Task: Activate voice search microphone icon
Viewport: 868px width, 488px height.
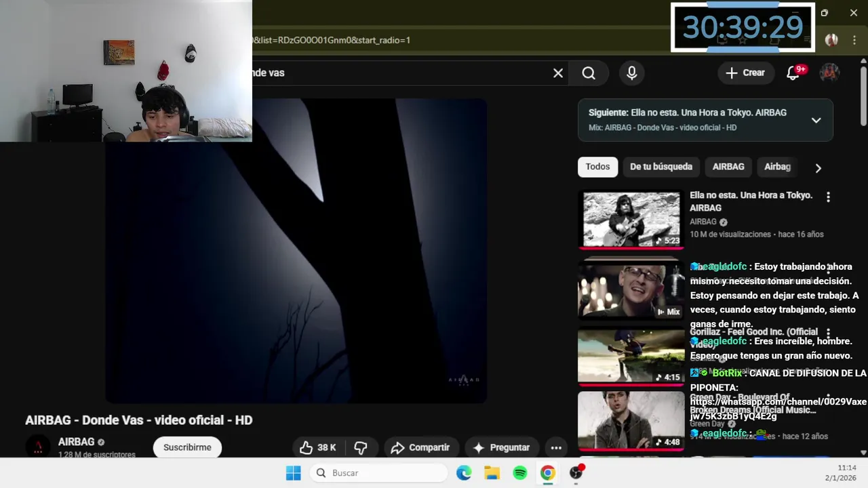Action: [632, 73]
